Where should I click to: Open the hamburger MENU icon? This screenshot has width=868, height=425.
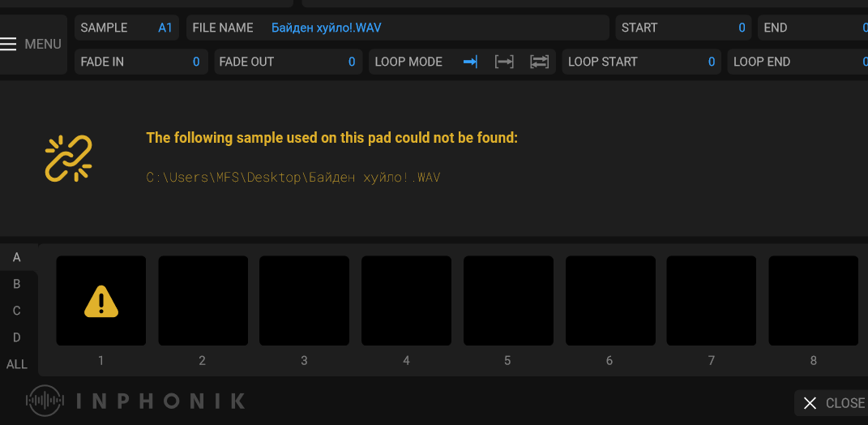point(9,44)
